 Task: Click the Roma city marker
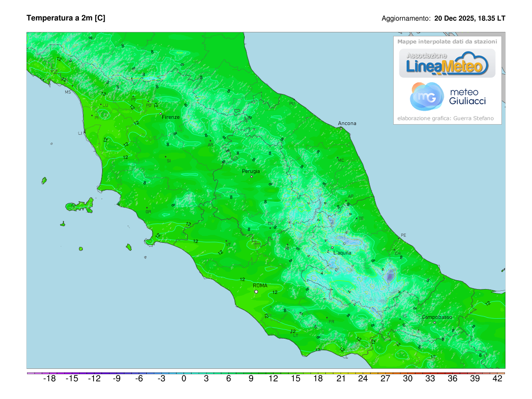click(x=256, y=292)
